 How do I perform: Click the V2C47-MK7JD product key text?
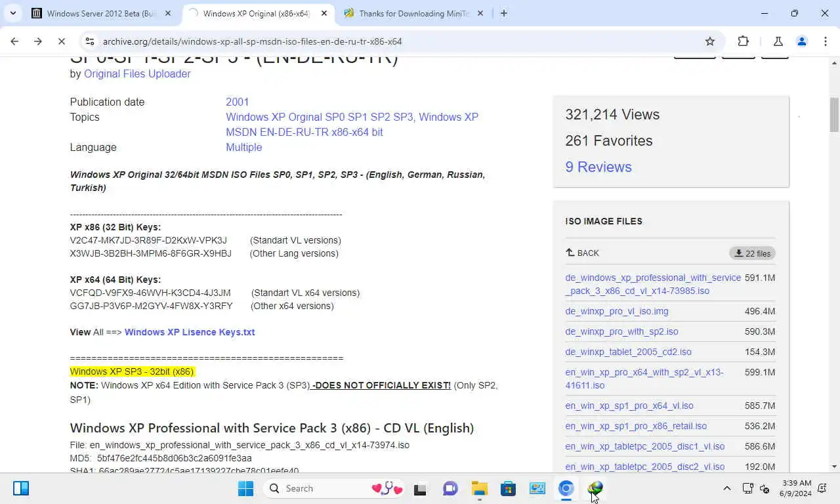click(x=148, y=240)
